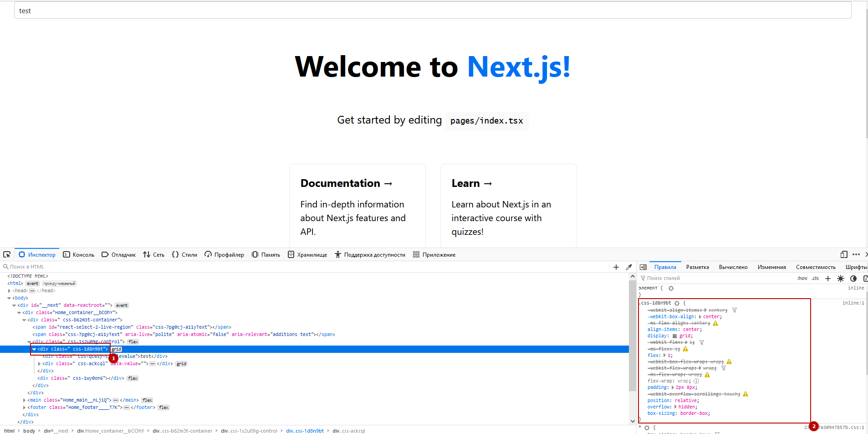Collapse the body element in the HTML tree
The height and width of the screenshot is (434, 868).
[x=9, y=297]
